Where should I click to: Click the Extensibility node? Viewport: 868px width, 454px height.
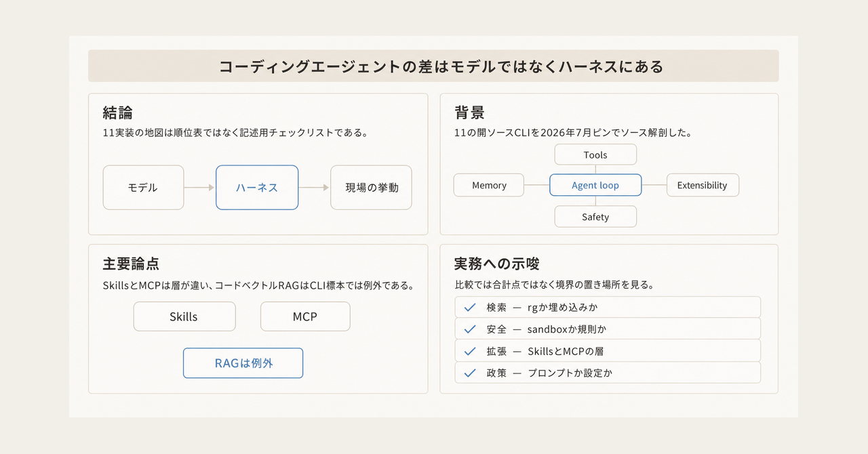click(x=703, y=185)
